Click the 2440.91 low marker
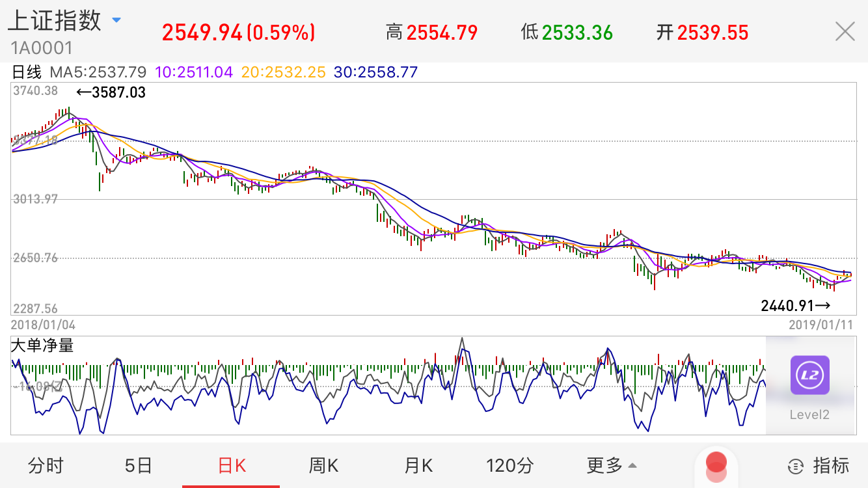868x488 pixels. 795,305
